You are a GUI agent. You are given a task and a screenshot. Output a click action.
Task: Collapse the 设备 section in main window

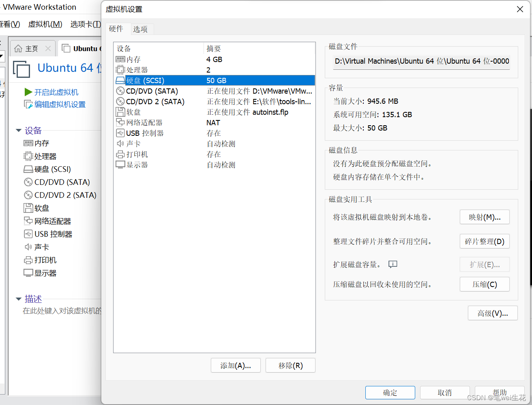[x=19, y=131]
